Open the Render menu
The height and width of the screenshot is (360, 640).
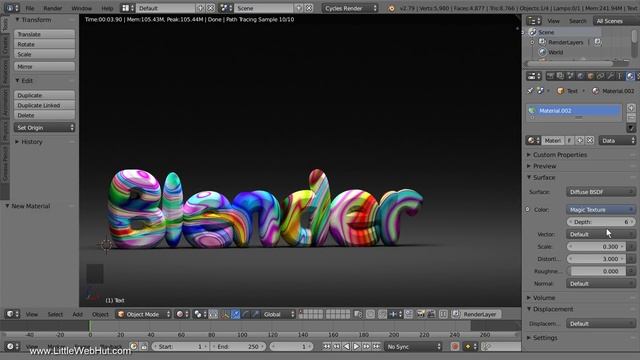point(53,8)
